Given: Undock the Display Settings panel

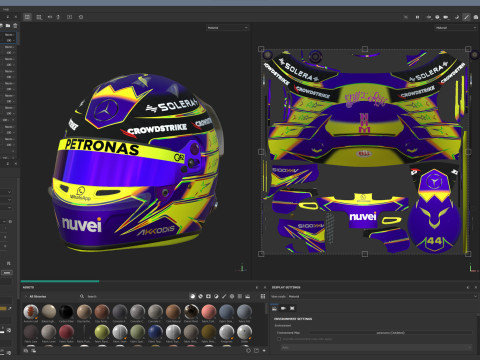Looking at the screenshot, I should pos(468,287).
